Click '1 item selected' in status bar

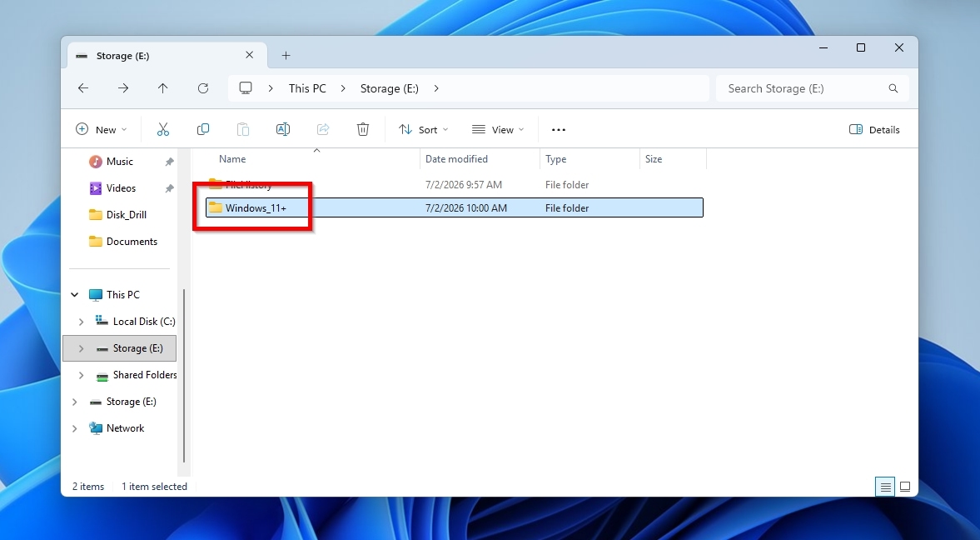pyautogui.click(x=154, y=486)
